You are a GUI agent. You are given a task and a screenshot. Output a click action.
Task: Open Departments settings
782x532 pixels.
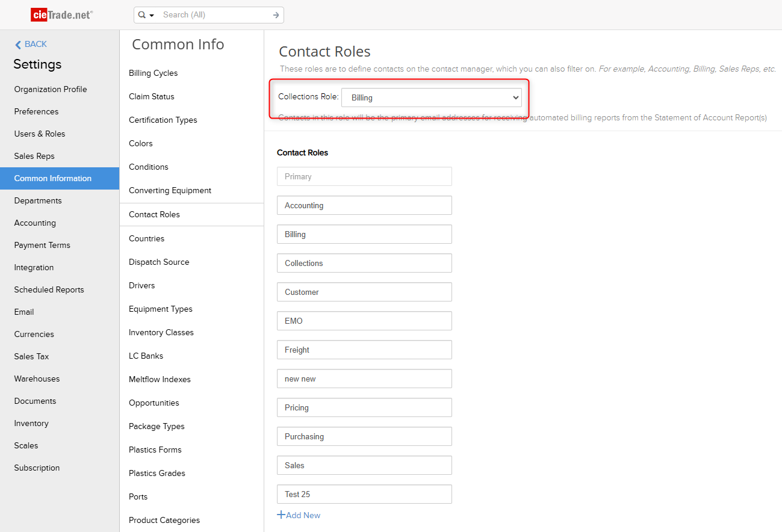tap(38, 200)
